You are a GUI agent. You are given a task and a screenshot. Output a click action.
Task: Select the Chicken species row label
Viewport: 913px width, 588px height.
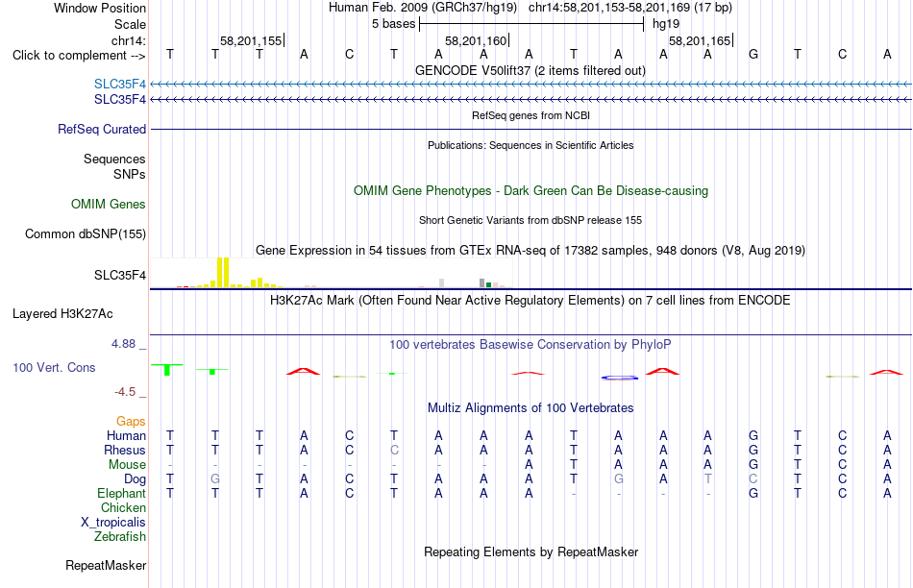[123, 507]
